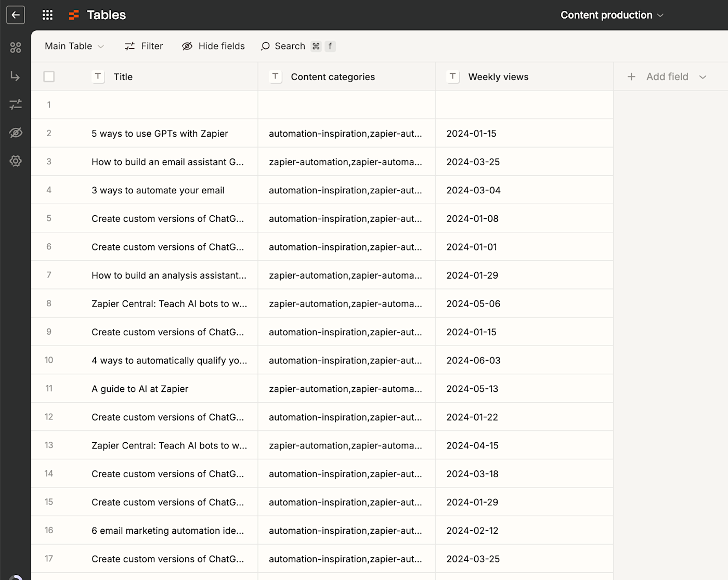Select row number 5
Screen dimensions: 728x580
point(49,218)
